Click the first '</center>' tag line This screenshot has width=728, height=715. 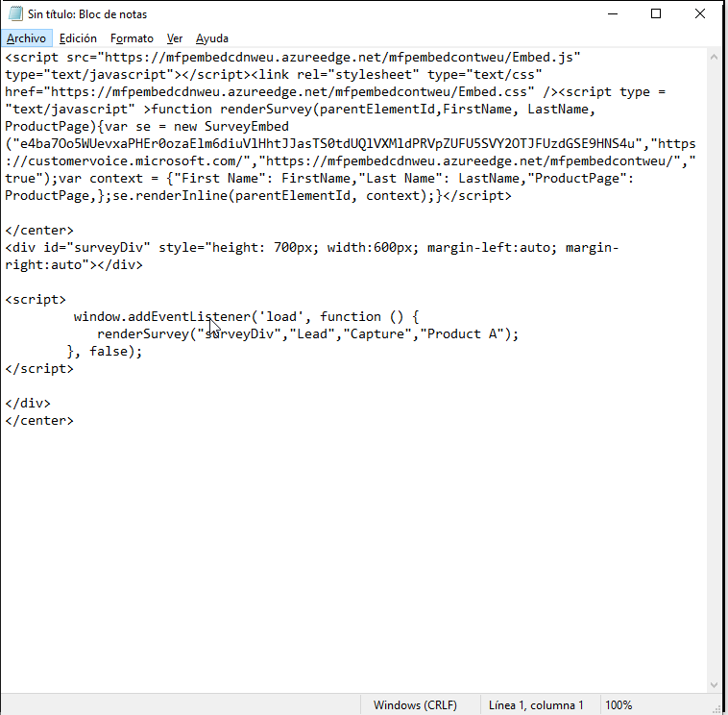[x=39, y=231]
